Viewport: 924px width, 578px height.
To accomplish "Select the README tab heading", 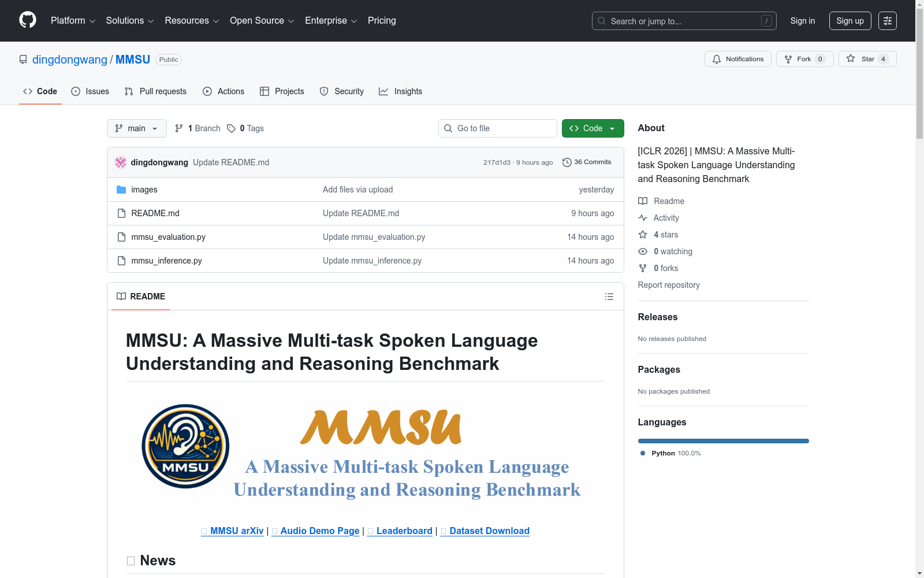I will tap(141, 297).
